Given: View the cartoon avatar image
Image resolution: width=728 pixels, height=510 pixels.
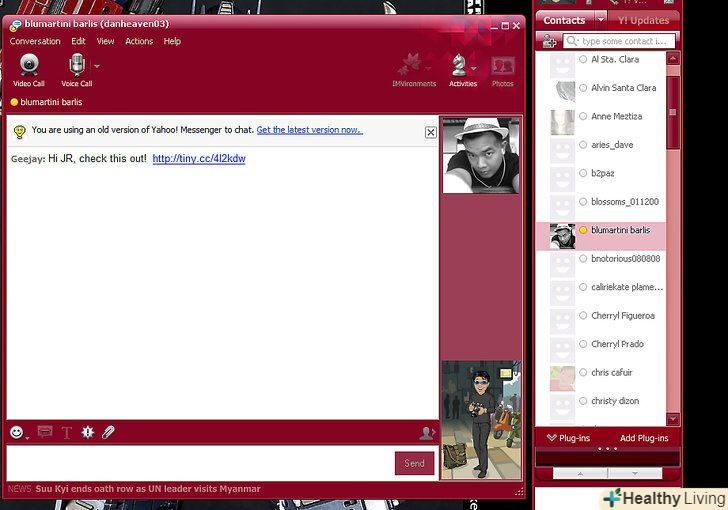Looking at the screenshot, I should [481, 420].
